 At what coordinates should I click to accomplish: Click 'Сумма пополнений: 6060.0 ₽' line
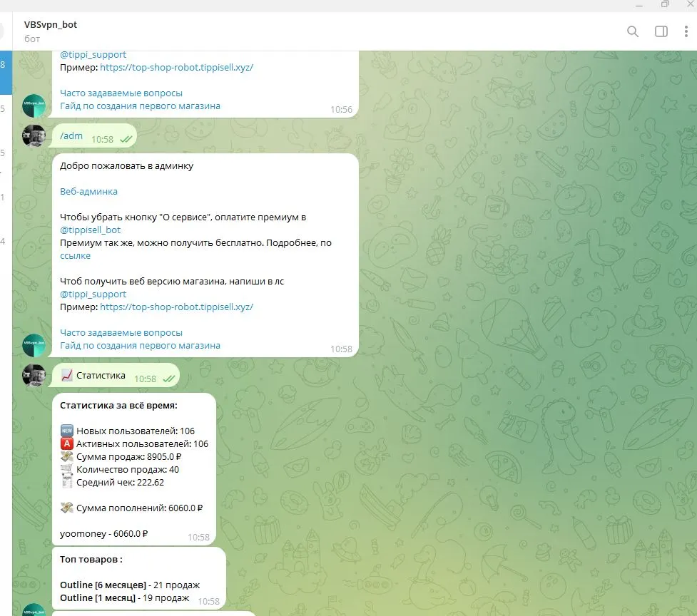[x=140, y=508]
